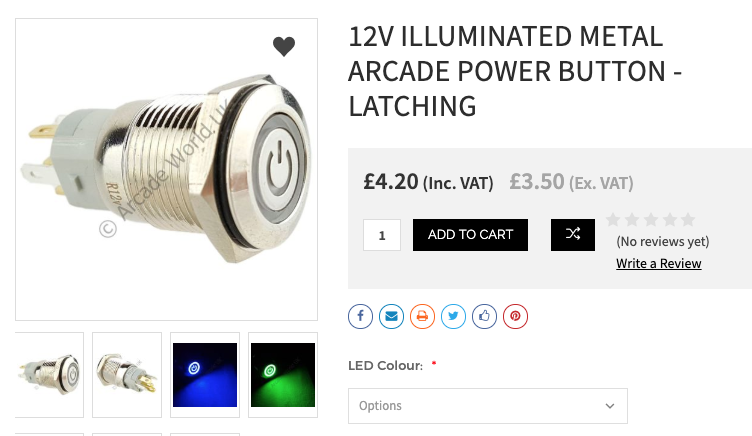Click the main product image
Screen dimensions: 752x436
(166, 169)
